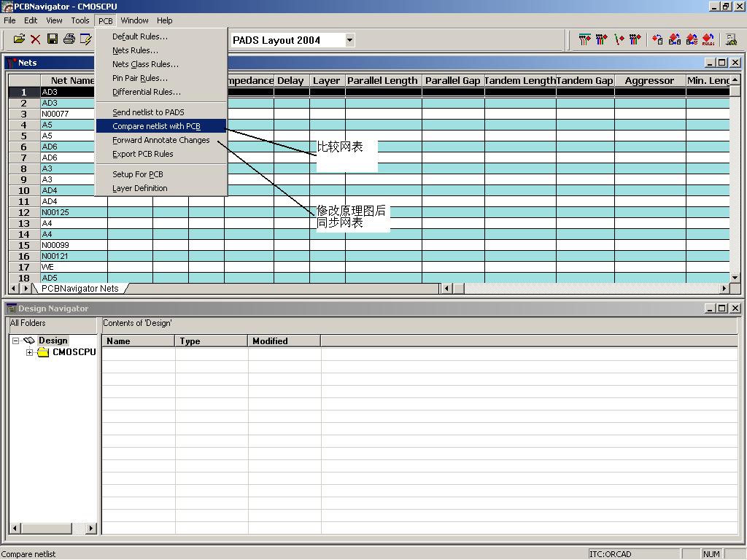Image resolution: width=747 pixels, height=560 pixels.
Task: Click the first rules icon with teal top line
Action: point(584,39)
